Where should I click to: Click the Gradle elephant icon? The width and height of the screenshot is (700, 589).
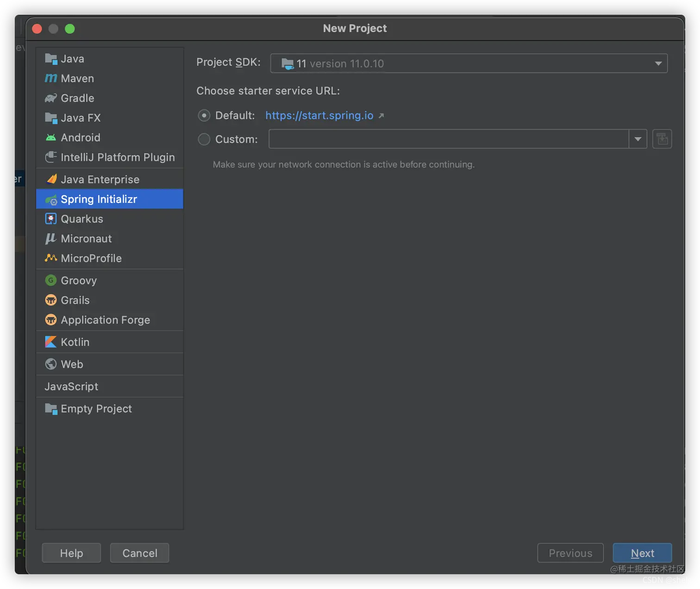pos(51,98)
